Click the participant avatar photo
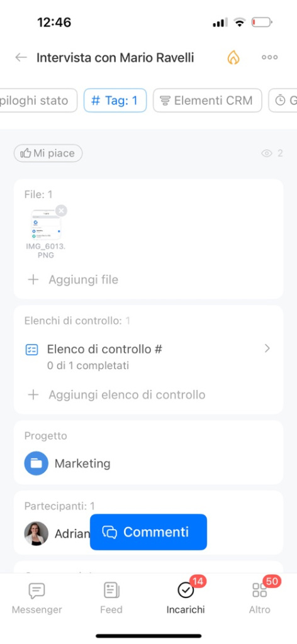 36,533
